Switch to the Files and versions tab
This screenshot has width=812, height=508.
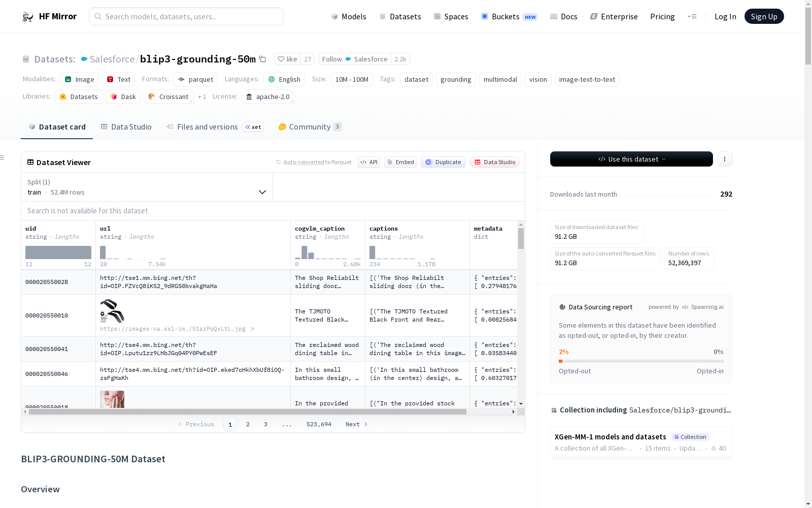[x=215, y=127]
